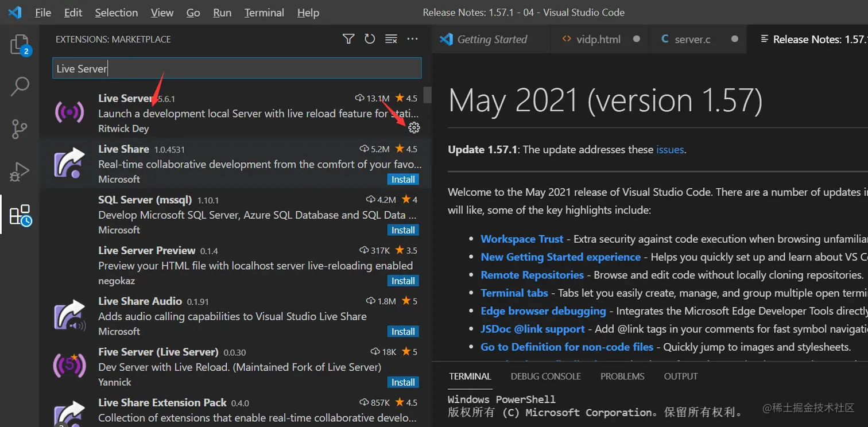This screenshot has width=868, height=427.
Task: Open the Remote Repositories link
Action: click(x=532, y=275)
